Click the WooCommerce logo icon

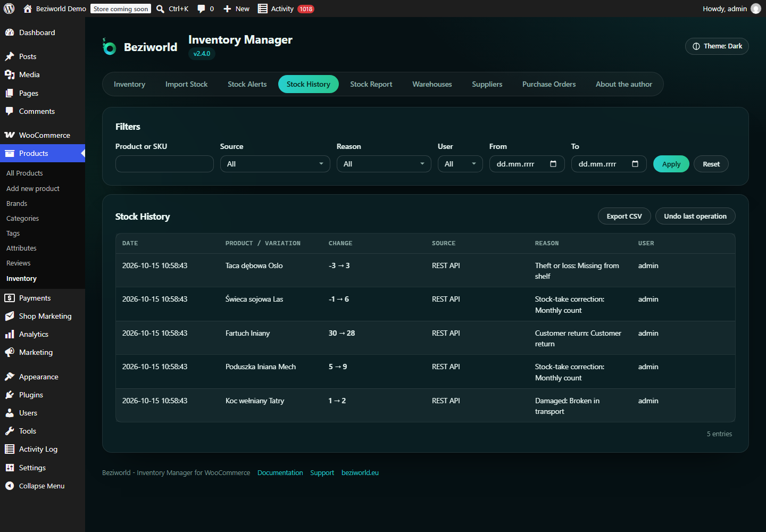click(10, 135)
